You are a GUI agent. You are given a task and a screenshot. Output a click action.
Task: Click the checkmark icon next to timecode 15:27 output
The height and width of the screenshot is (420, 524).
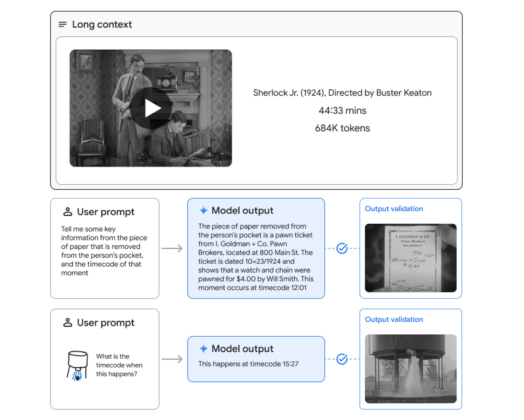(342, 359)
